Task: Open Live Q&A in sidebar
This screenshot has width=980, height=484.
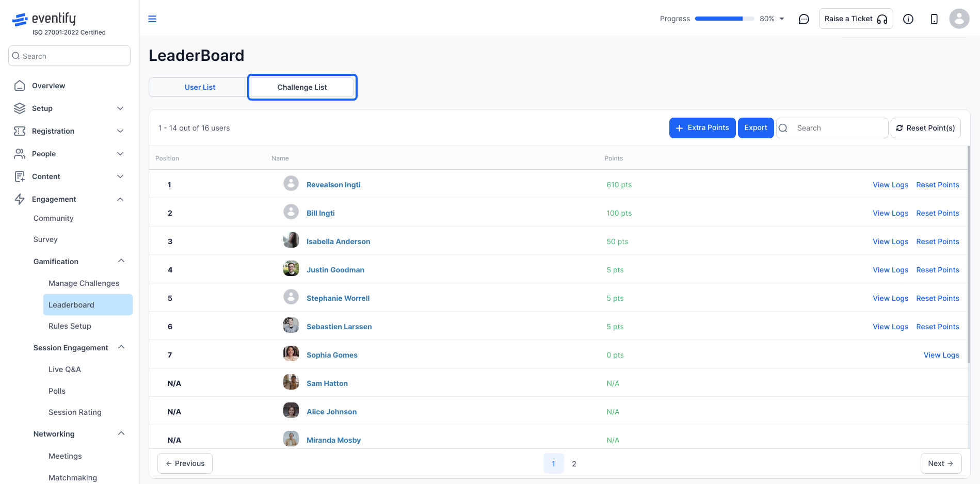Action: click(65, 369)
